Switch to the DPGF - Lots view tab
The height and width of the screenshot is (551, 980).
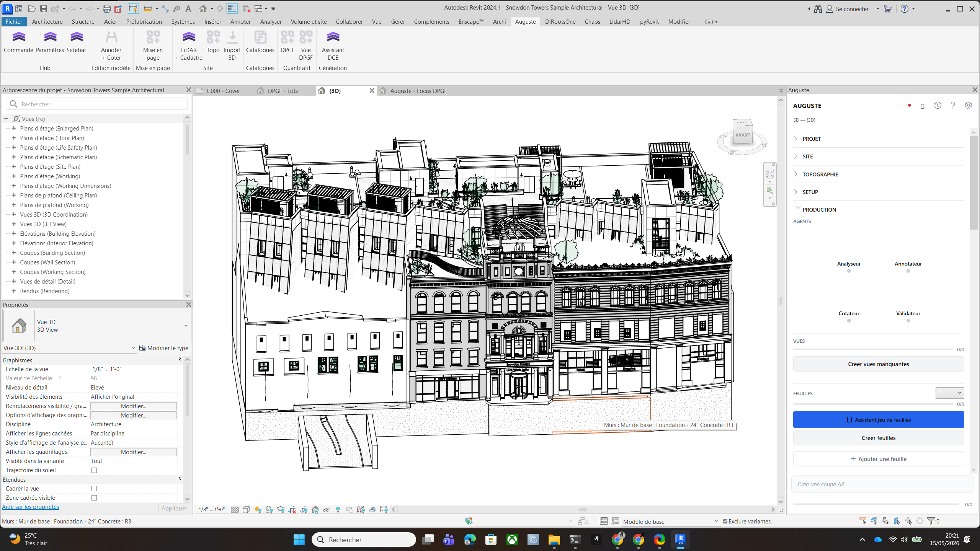tap(283, 91)
